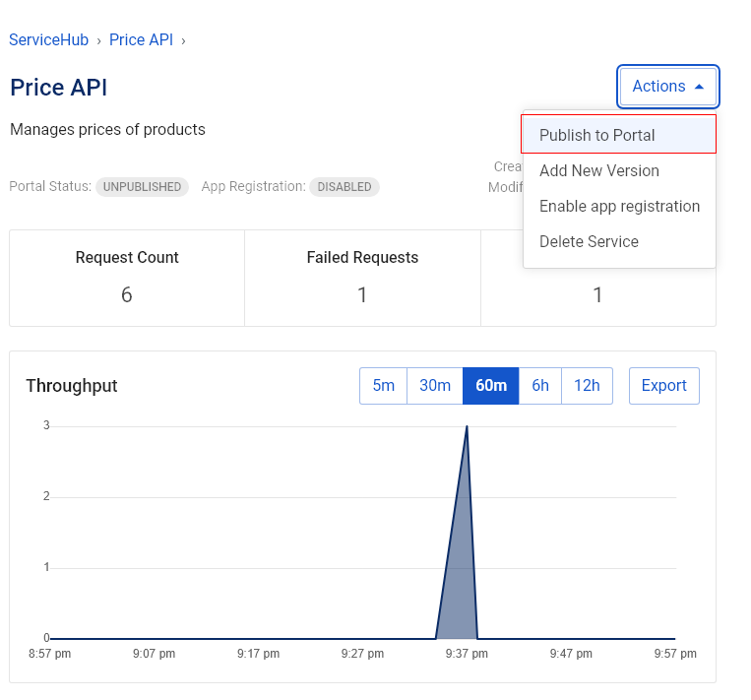
Task: Select Enable app registration option
Action: [x=619, y=206]
